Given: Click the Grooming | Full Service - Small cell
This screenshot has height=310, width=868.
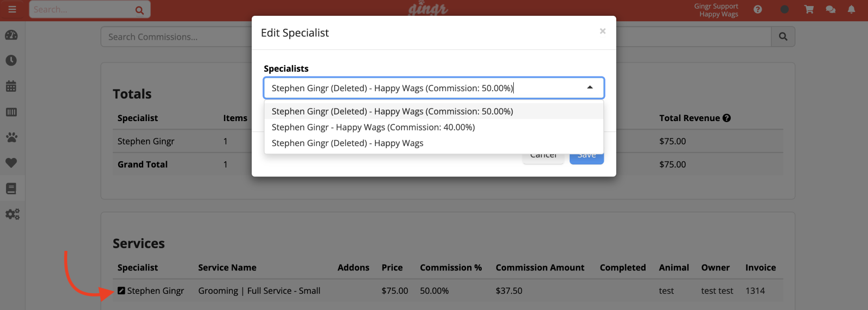Looking at the screenshot, I should [x=259, y=290].
